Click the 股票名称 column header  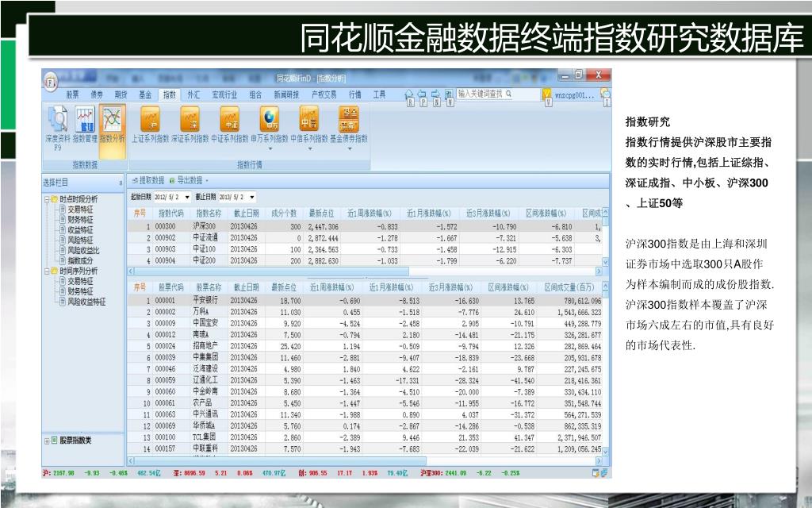click(209, 287)
